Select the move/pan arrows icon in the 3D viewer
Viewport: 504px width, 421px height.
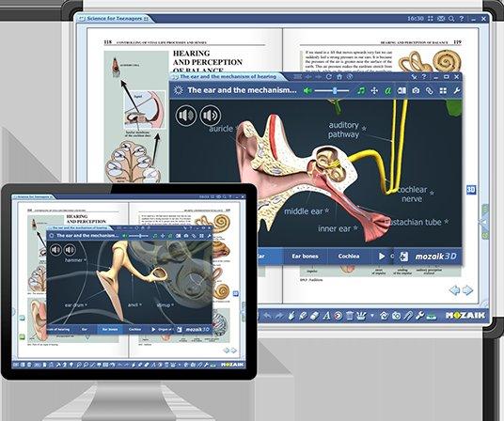tap(374, 91)
